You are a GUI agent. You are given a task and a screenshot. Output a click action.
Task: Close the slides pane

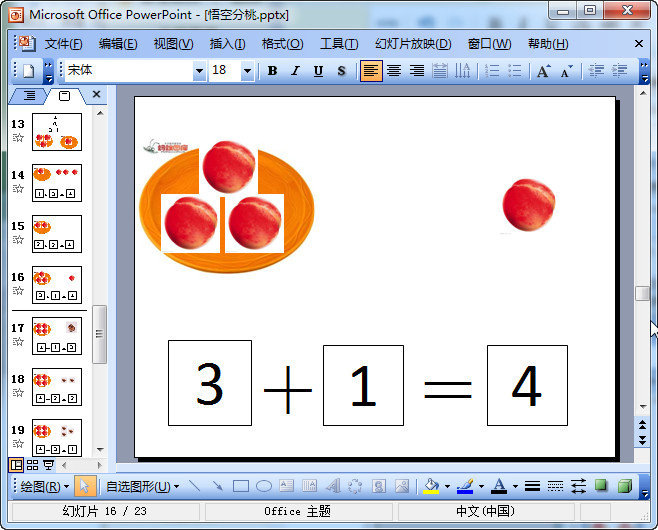pos(97,94)
